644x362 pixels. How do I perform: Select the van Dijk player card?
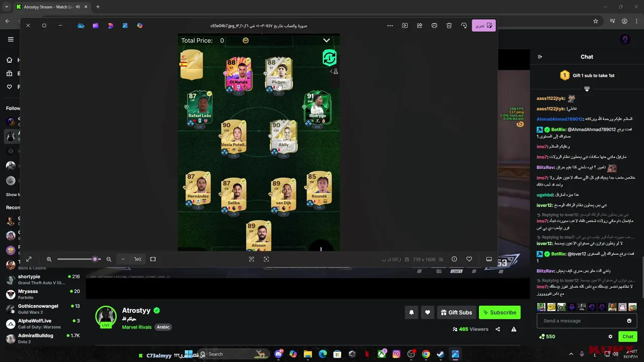click(283, 195)
